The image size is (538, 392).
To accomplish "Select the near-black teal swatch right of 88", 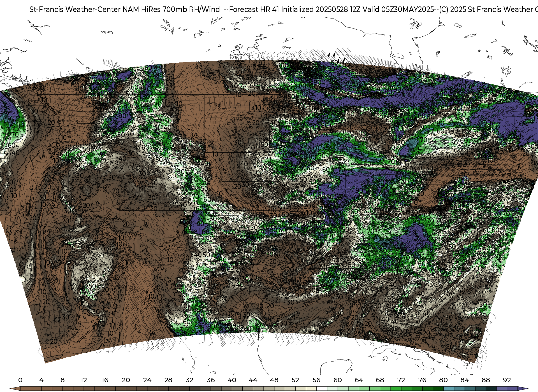I will click(491, 389).
